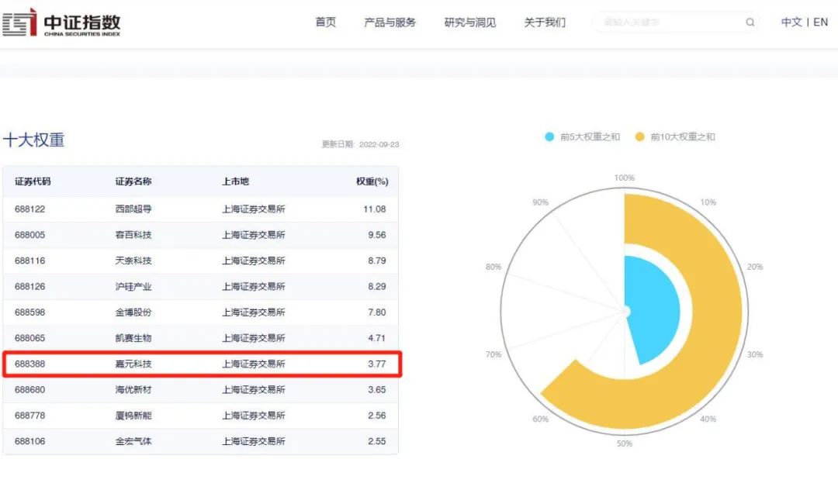Image resolution: width=838 pixels, height=504 pixels.
Task: Toggle the yellow top-10 weight legend dot
Action: [639, 136]
